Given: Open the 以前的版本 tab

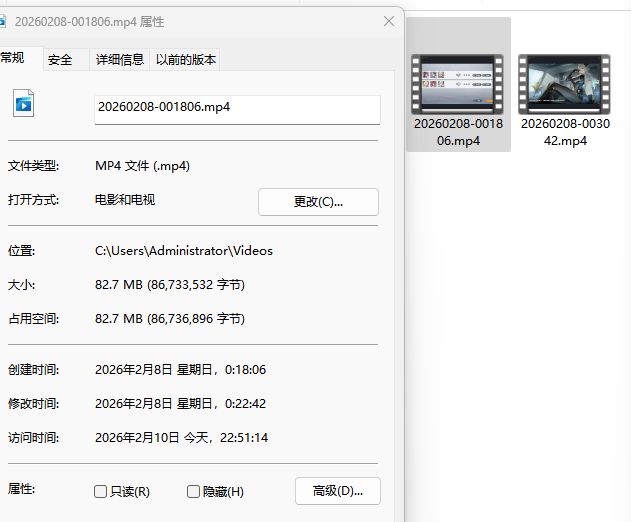Looking at the screenshot, I should pos(186,60).
